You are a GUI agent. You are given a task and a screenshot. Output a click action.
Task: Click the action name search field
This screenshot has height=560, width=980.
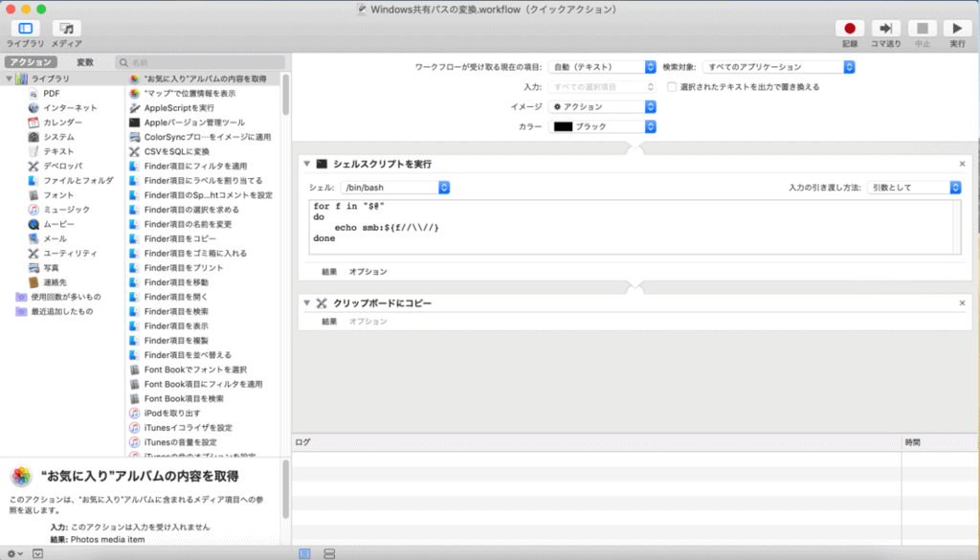click(201, 62)
